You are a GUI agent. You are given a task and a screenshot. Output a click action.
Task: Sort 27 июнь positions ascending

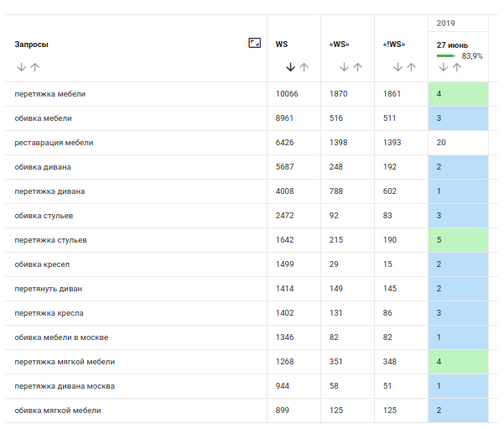pyautogui.click(x=456, y=67)
